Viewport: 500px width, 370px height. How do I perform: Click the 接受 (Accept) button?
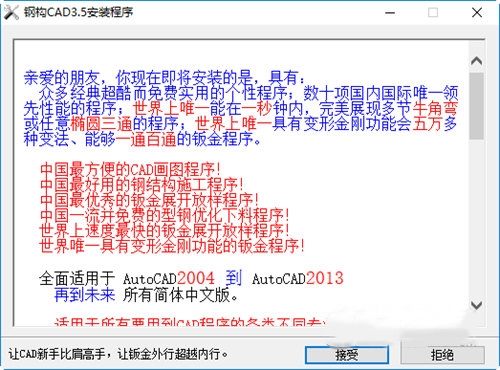(347, 355)
